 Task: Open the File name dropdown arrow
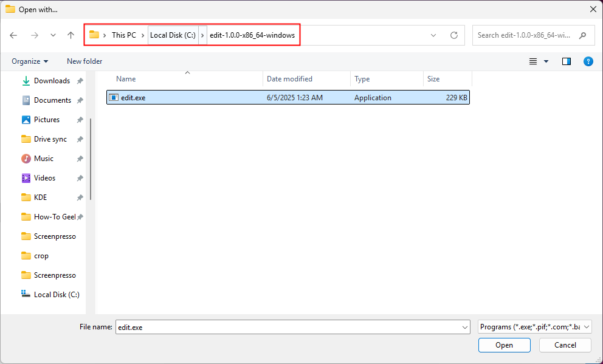click(465, 328)
